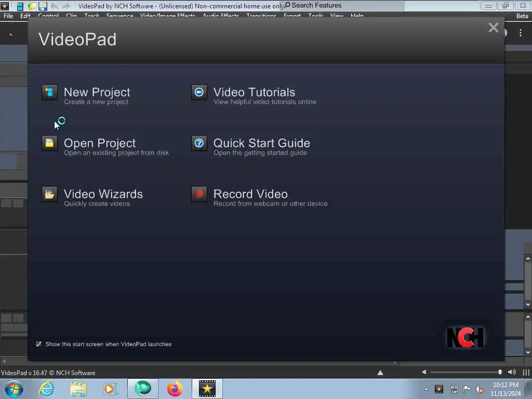Select Quick Start Guide title text
This screenshot has width=532, height=399.
coord(262,143)
